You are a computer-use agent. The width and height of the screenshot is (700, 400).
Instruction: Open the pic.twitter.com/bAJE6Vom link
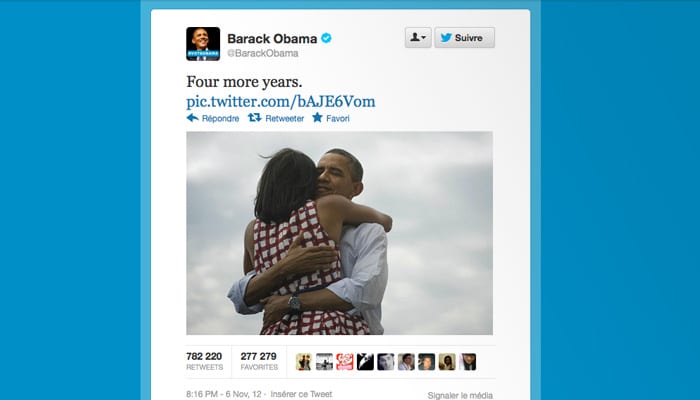point(281,102)
